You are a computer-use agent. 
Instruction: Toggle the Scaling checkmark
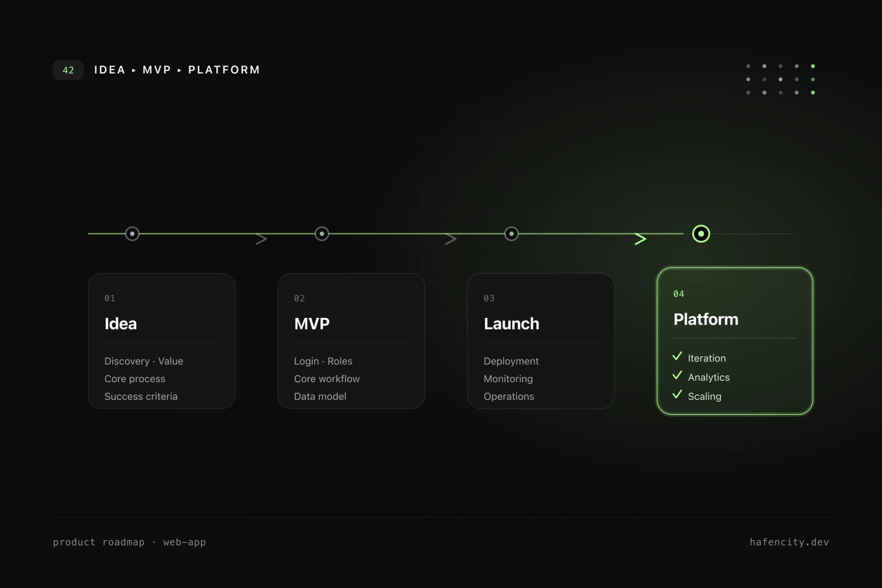click(x=677, y=394)
